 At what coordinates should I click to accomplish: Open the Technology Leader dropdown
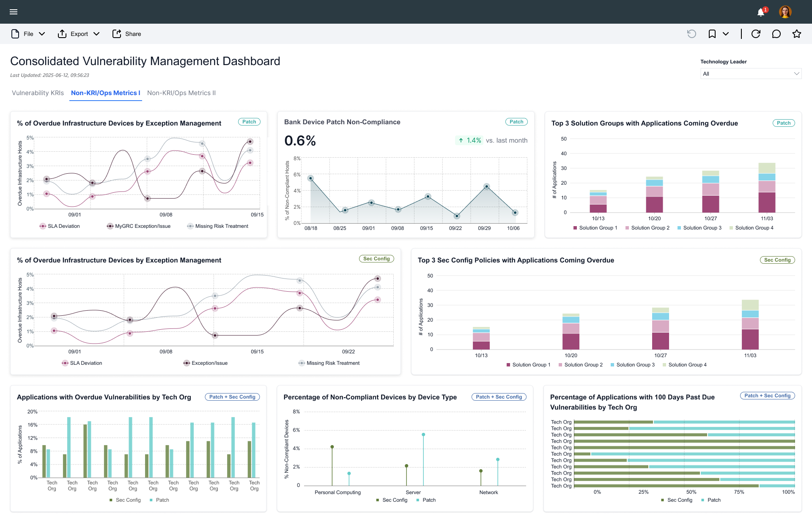point(751,74)
